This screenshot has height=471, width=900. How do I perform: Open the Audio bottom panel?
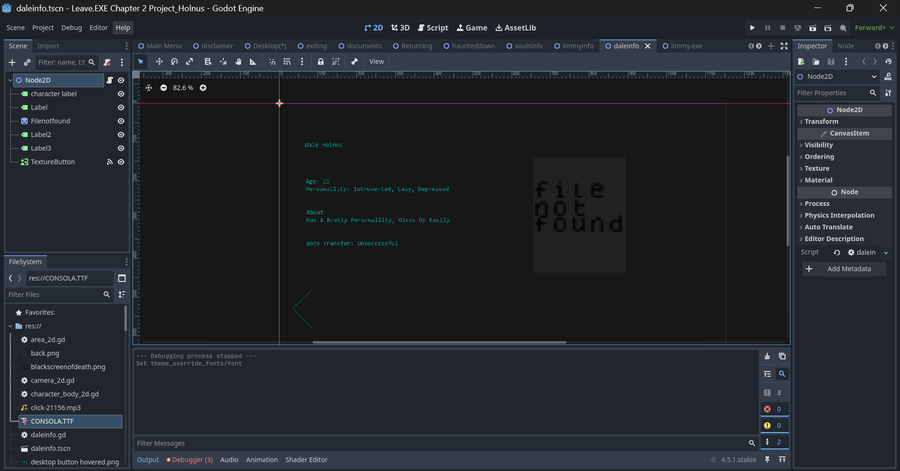click(x=229, y=460)
